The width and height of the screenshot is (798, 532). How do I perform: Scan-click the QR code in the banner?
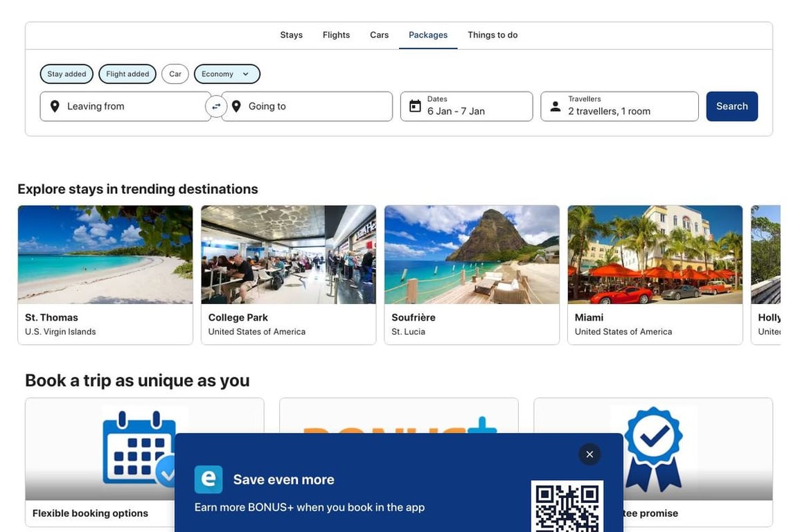pos(567,508)
